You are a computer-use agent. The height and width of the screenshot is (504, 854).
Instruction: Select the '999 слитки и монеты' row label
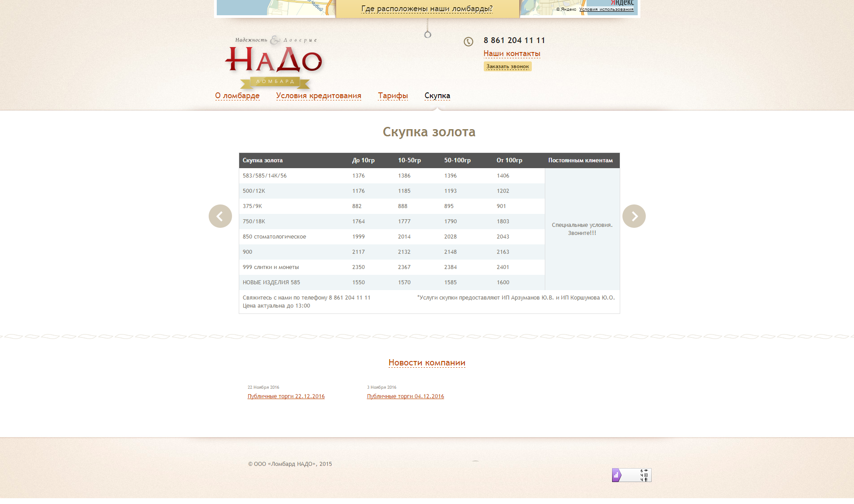click(x=271, y=267)
